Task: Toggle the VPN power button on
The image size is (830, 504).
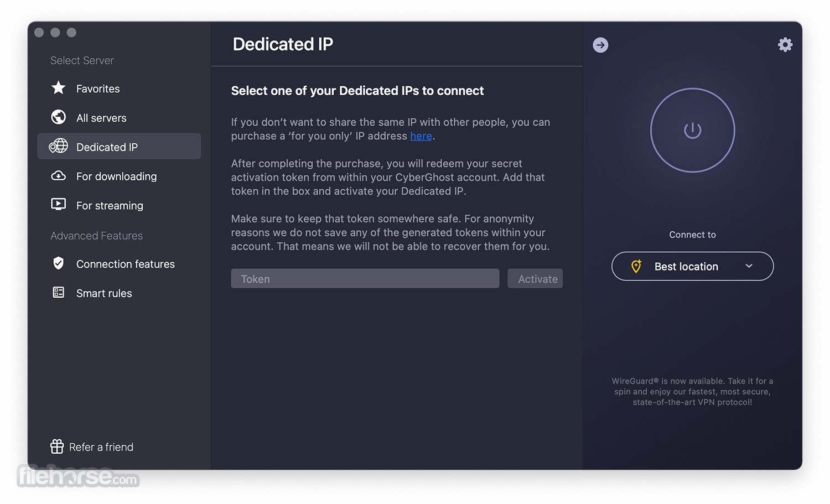Action: pyautogui.click(x=692, y=131)
